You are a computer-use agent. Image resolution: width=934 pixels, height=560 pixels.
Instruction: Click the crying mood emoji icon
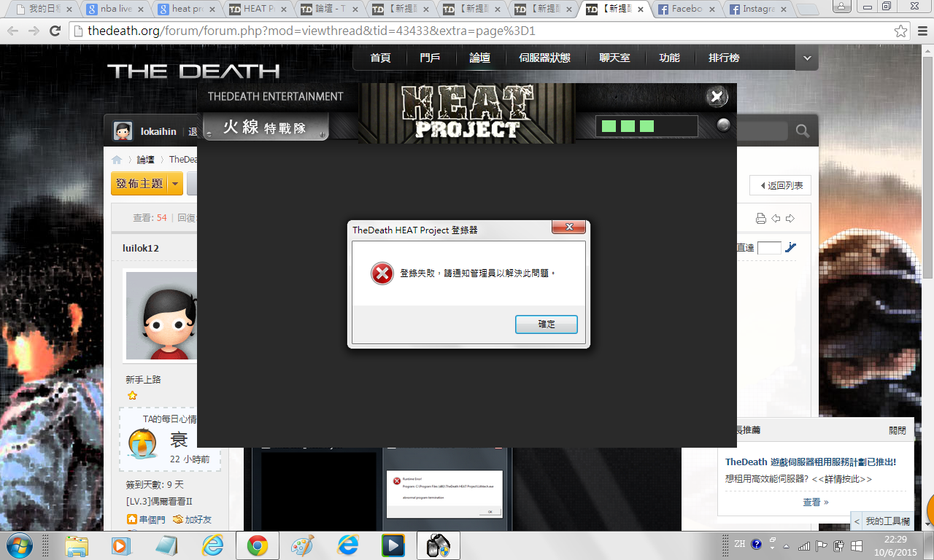(x=142, y=443)
